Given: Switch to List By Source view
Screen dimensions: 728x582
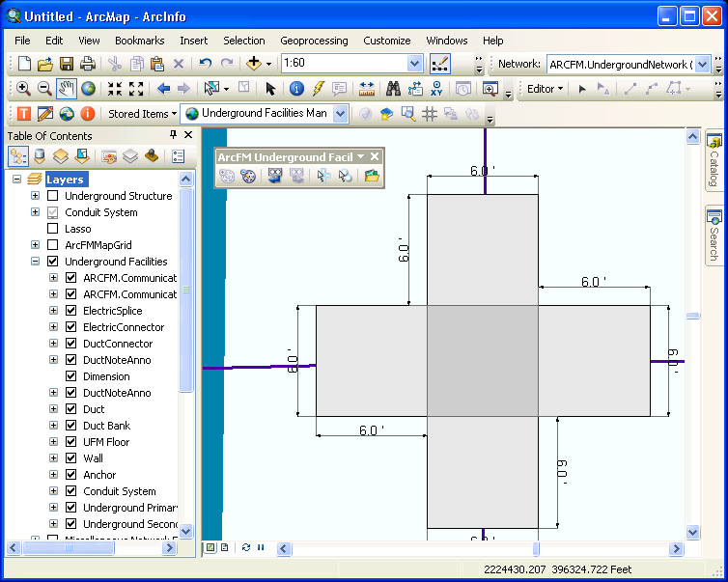Looking at the screenshot, I should [40, 156].
